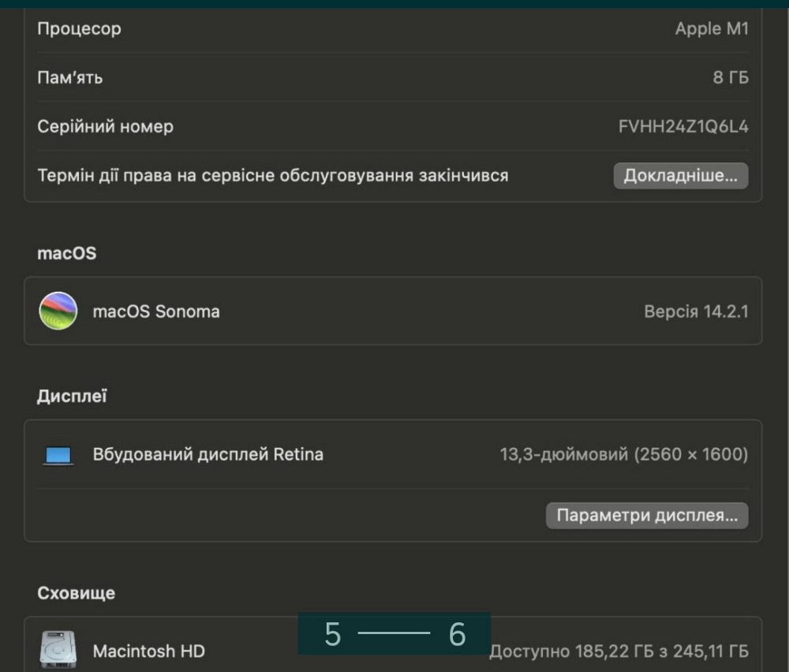Viewport: 789px width, 672px height.
Task: Click the Доступно 185,22 ГБ storage text
Action: coord(619,651)
